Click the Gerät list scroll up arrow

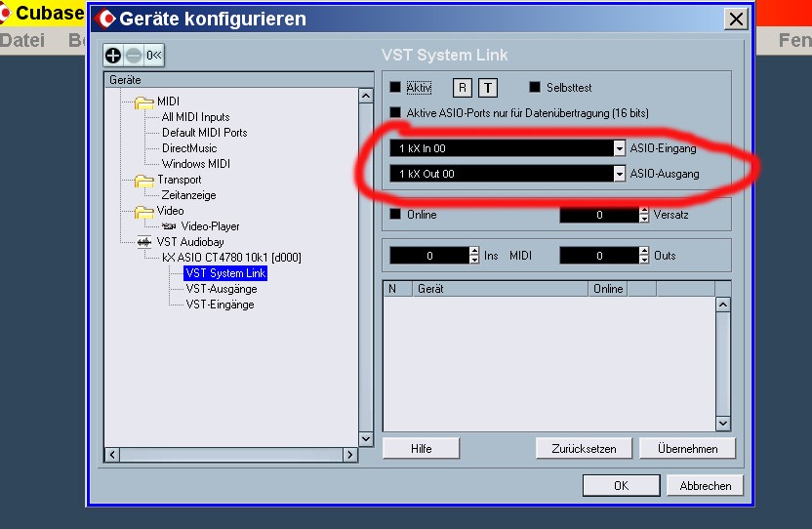tap(723, 305)
